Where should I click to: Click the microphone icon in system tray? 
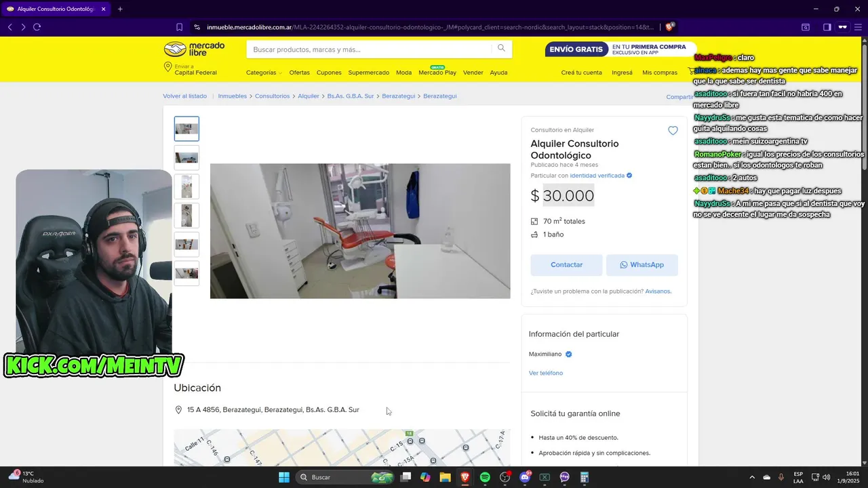(x=781, y=477)
